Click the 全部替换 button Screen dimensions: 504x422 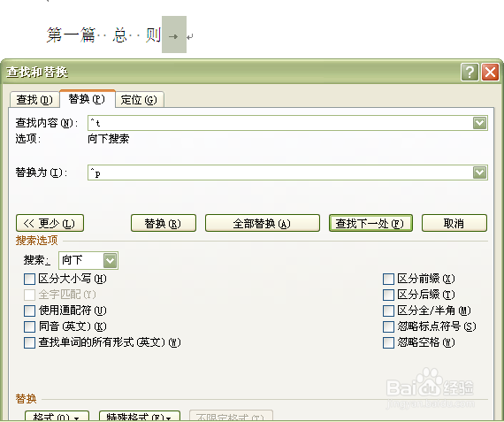pos(263,223)
